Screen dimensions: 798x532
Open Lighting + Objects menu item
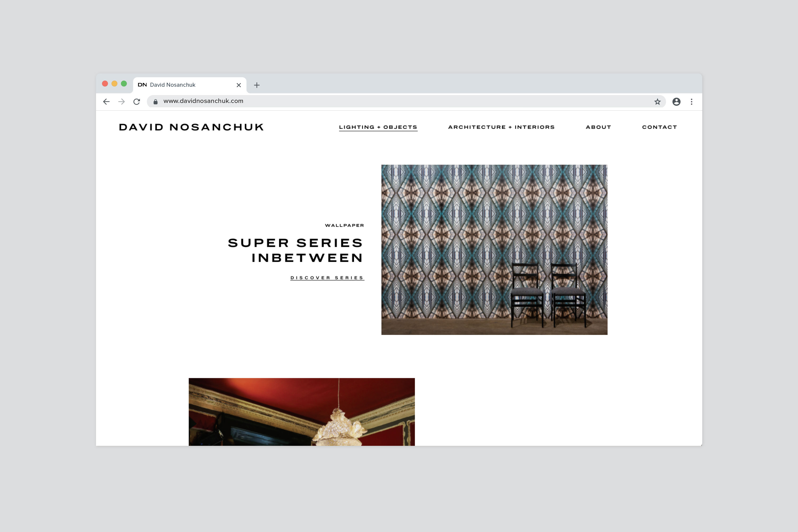378,127
